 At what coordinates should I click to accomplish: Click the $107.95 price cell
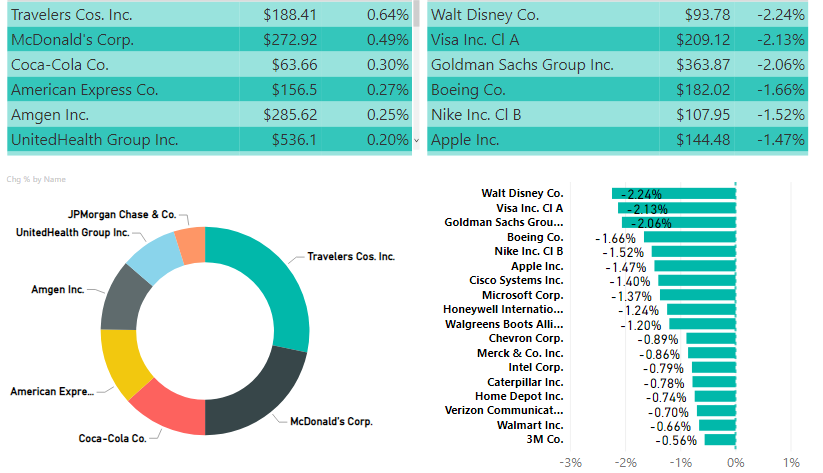point(703,114)
